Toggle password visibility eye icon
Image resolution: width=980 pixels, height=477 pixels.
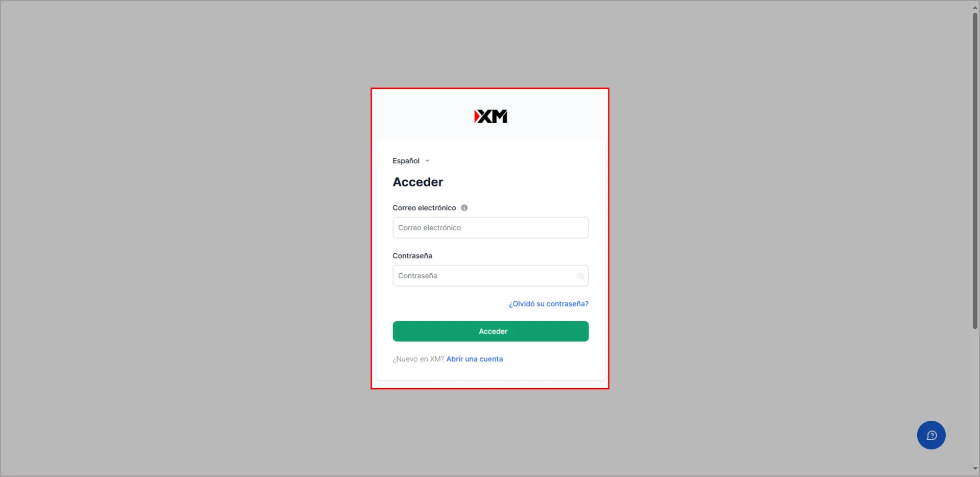580,276
